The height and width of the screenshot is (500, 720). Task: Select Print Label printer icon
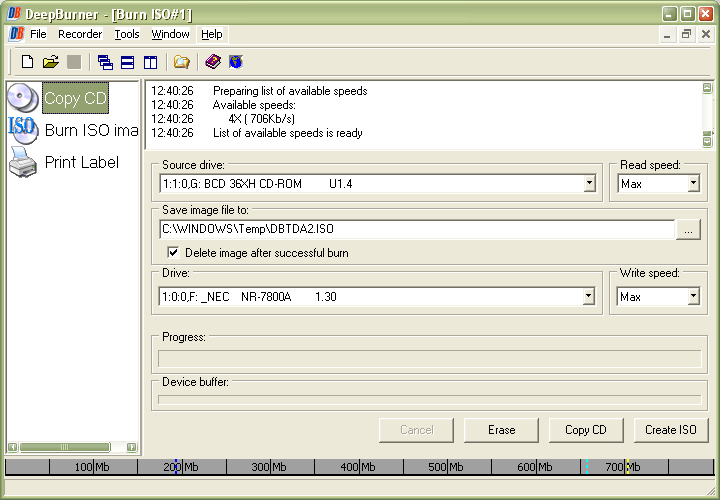point(22,162)
